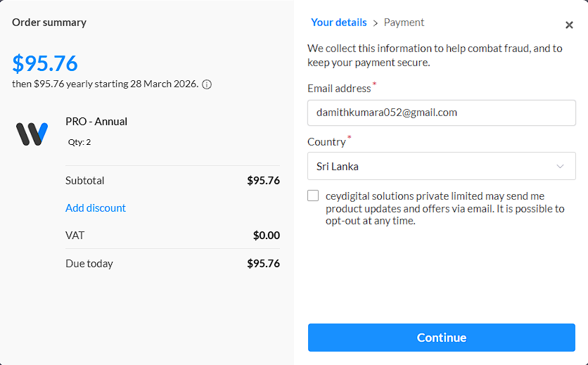Click the chevron arrow in the Country field
Image resolution: width=588 pixels, height=365 pixels.
560,167
